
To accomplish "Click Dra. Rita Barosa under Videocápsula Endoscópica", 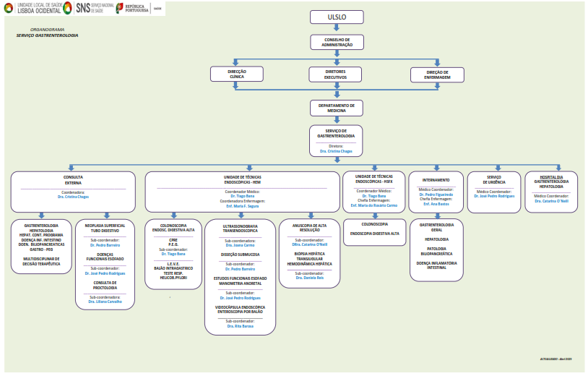I will [x=239, y=325].
